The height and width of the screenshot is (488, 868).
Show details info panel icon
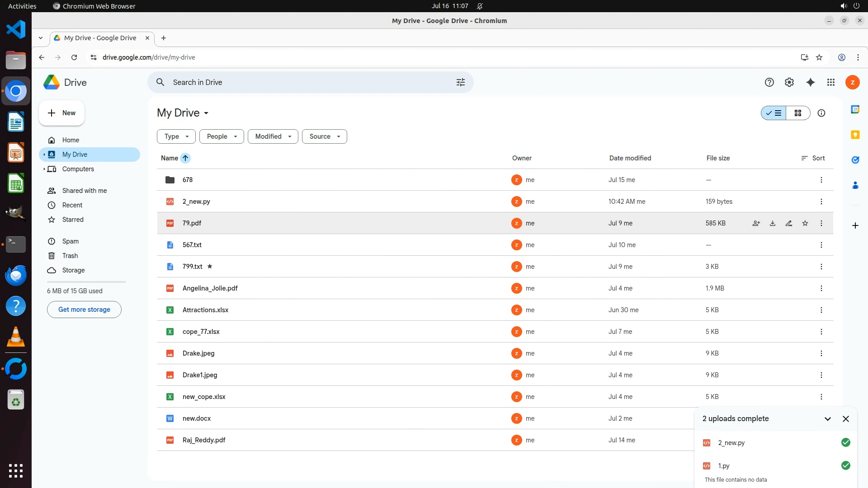coord(821,113)
